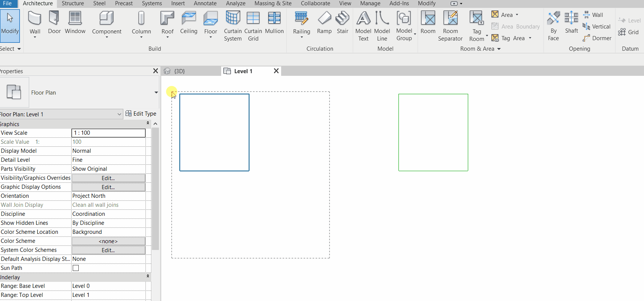
Task: Activate the Column tool
Action: (141, 25)
